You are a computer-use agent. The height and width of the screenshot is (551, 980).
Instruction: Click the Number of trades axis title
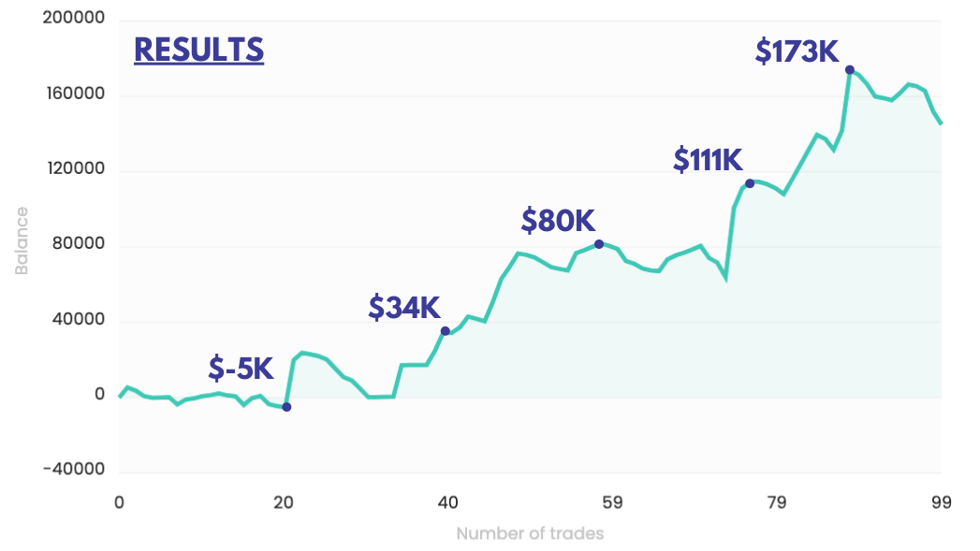[530, 534]
